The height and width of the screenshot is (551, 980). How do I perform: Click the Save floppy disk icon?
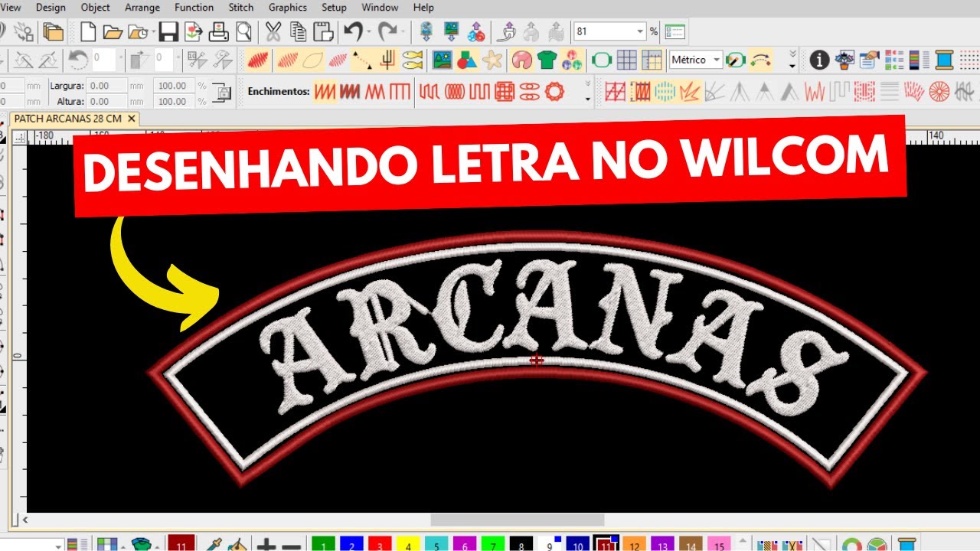tap(168, 32)
